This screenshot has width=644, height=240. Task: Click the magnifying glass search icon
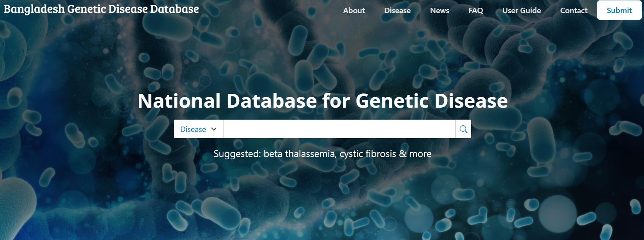[x=463, y=129]
